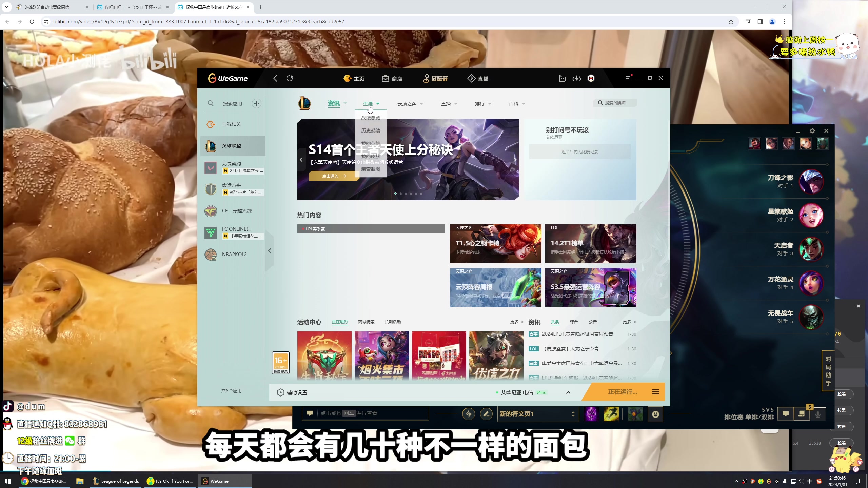868x488 pixels.
Task: Edit rune page with pencil icon
Action: [x=486, y=414]
